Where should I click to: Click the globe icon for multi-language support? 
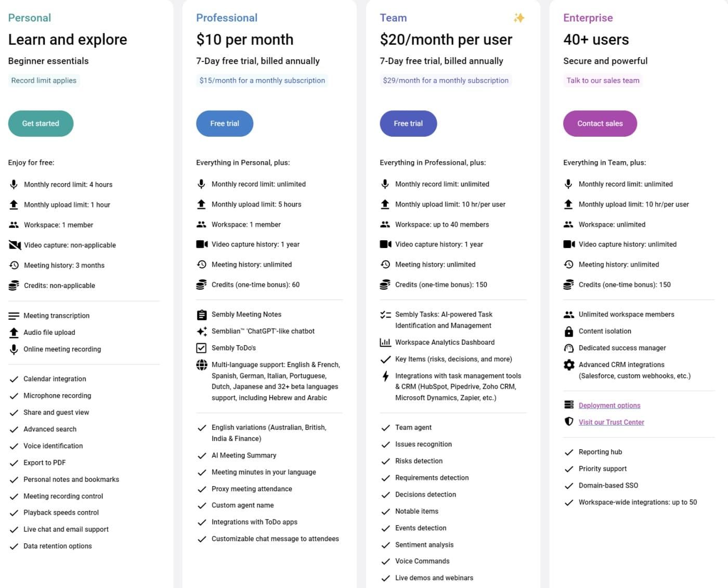(201, 364)
